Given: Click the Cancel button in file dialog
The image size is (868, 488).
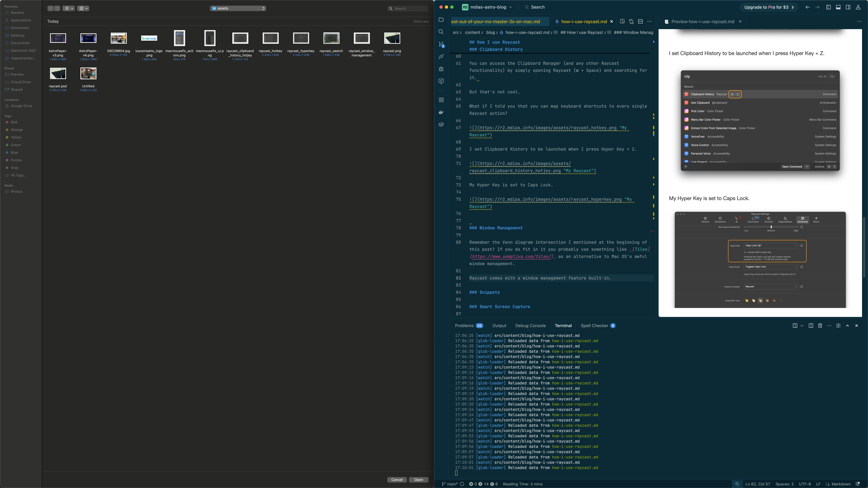Looking at the screenshot, I should 397,480.
